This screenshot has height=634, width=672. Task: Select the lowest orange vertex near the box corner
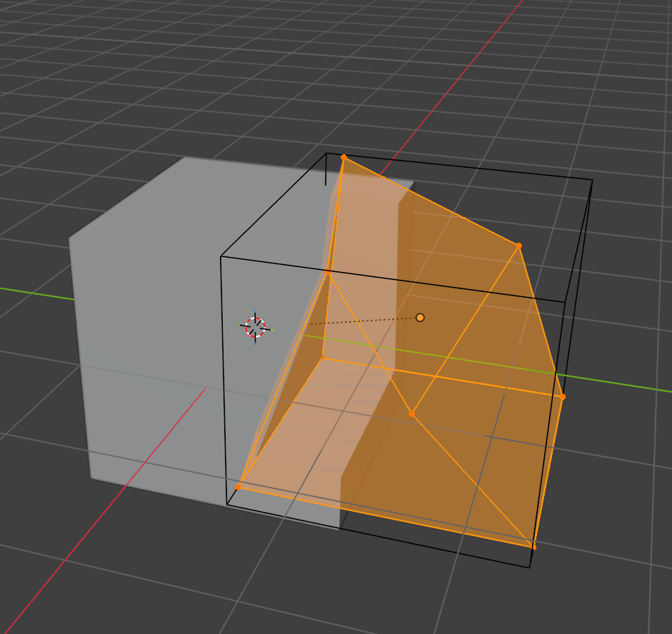coord(533,548)
